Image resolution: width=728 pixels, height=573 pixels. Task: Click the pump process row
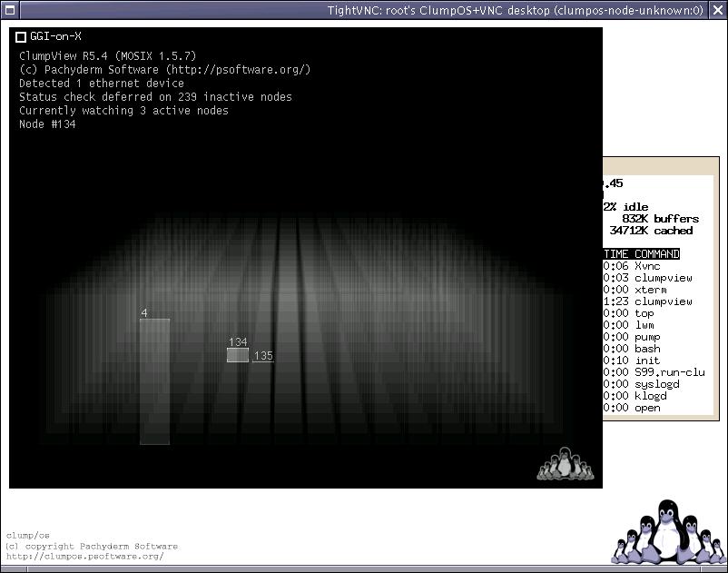click(x=632, y=337)
